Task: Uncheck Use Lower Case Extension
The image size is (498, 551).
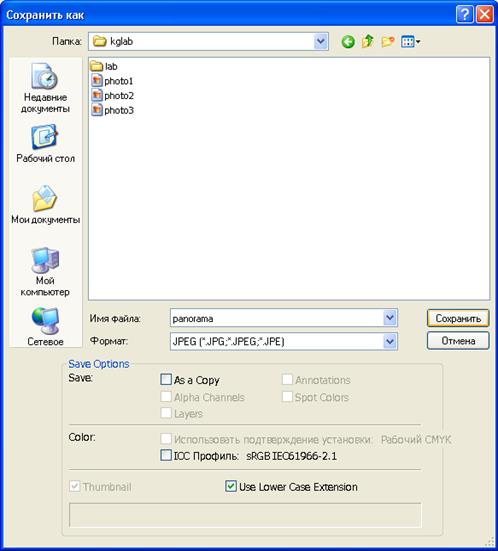Action: click(x=230, y=486)
